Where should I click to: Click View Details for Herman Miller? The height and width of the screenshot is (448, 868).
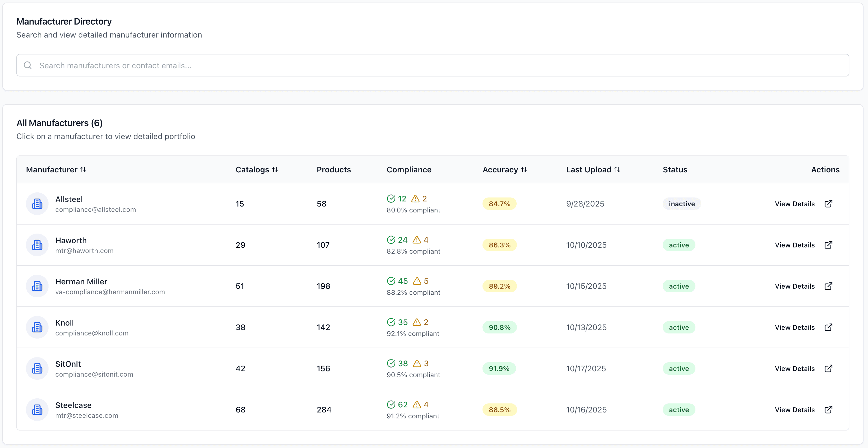[795, 286]
